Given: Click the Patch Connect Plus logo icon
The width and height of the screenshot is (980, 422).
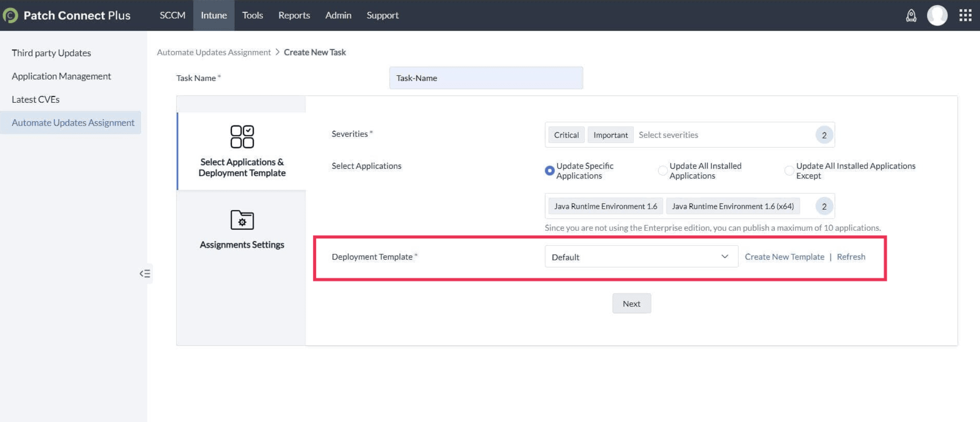Looking at the screenshot, I should 10,15.
